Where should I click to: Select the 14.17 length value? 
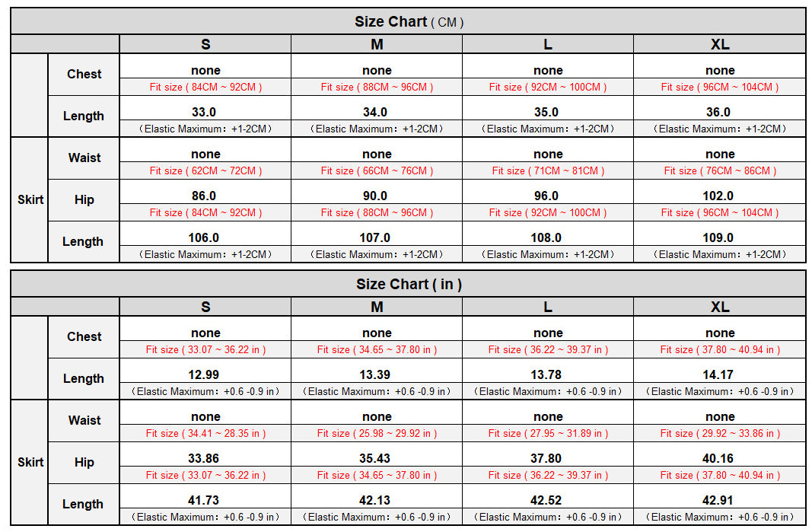click(718, 374)
